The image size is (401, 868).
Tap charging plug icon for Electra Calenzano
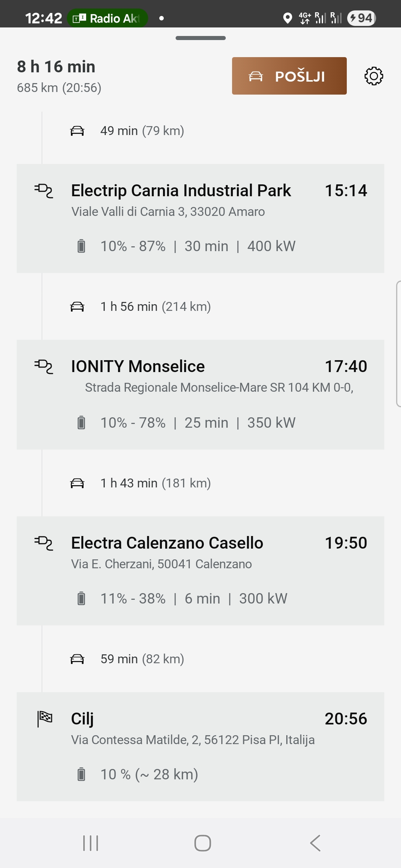44,543
